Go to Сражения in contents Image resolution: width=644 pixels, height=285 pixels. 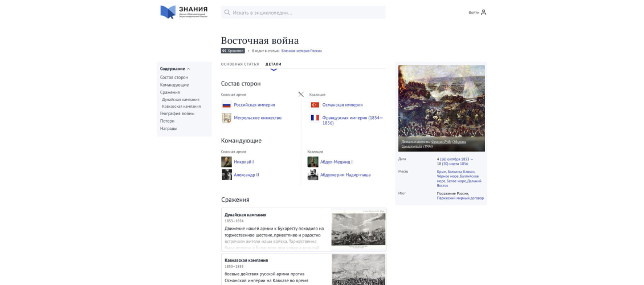click(170, 92)
